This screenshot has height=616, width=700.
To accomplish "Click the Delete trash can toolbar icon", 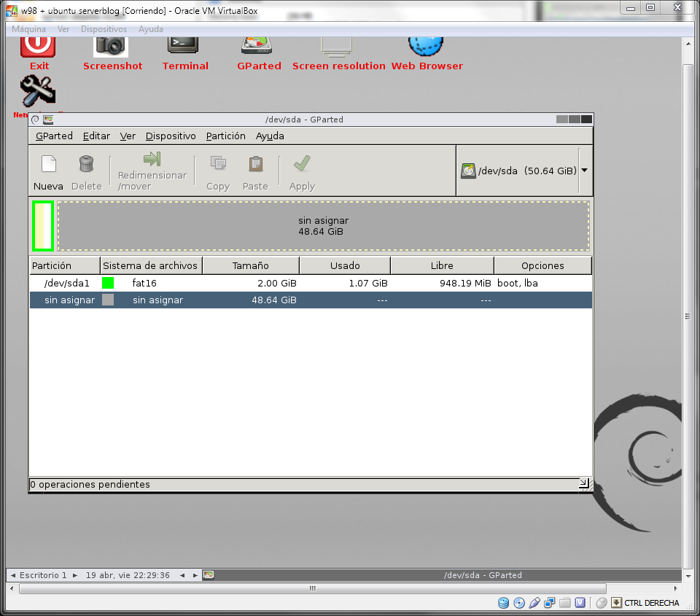I will pyautogui.click(x=86, y=164).
